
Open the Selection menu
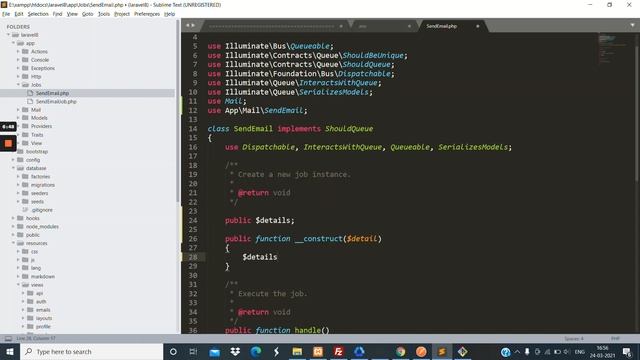click(38, 14)
